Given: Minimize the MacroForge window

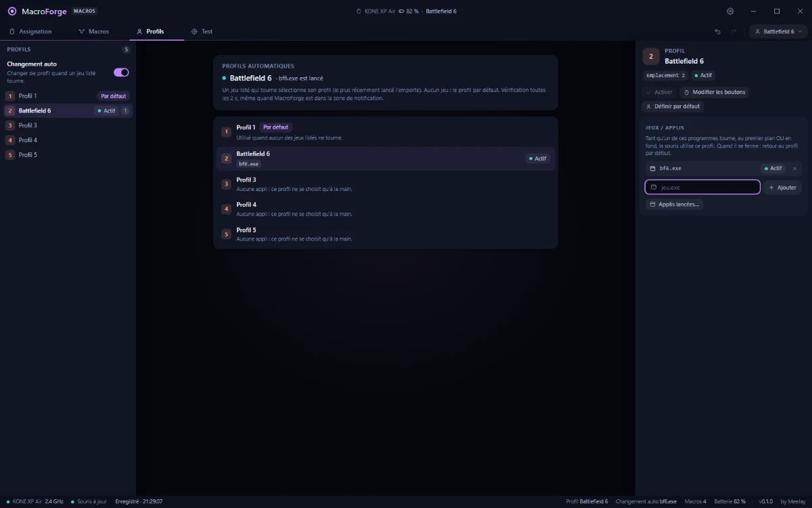Looking at the screenshot, I should [x=754, y=12].
